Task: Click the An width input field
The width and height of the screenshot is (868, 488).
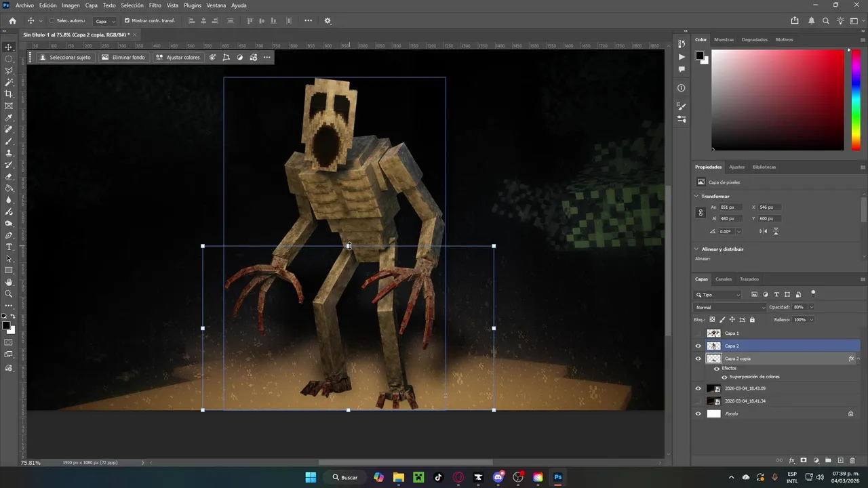Action: coord(731,207)
